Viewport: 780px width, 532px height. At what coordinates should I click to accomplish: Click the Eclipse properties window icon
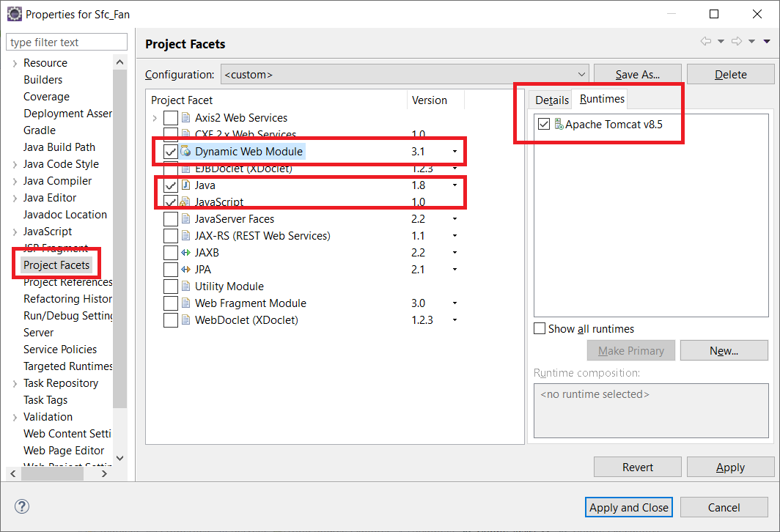pos(15,14)
